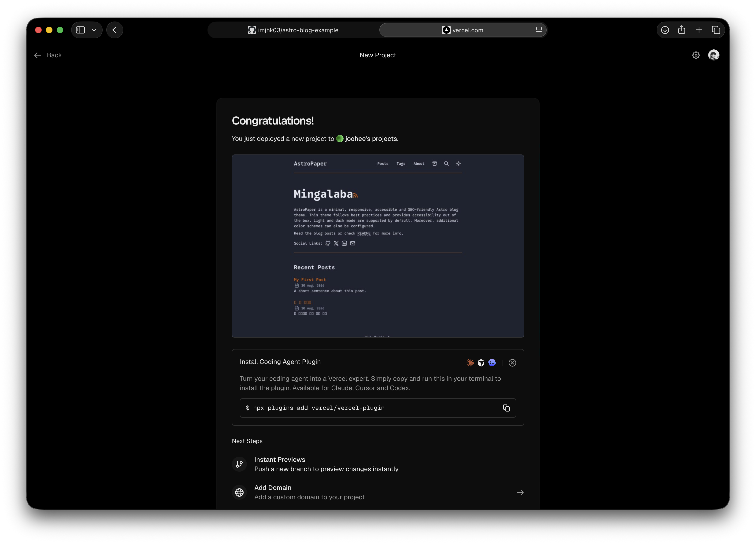Click GitHub favicon on astro-blog-example tab
Viewport: 756px width, 544px height.
coord(252,30)
